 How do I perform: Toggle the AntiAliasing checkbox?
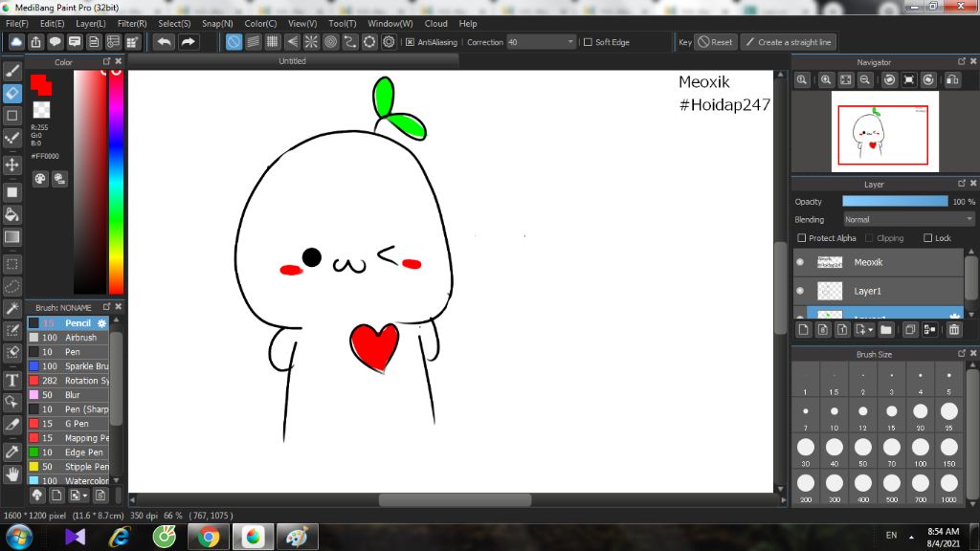point(410,42)
